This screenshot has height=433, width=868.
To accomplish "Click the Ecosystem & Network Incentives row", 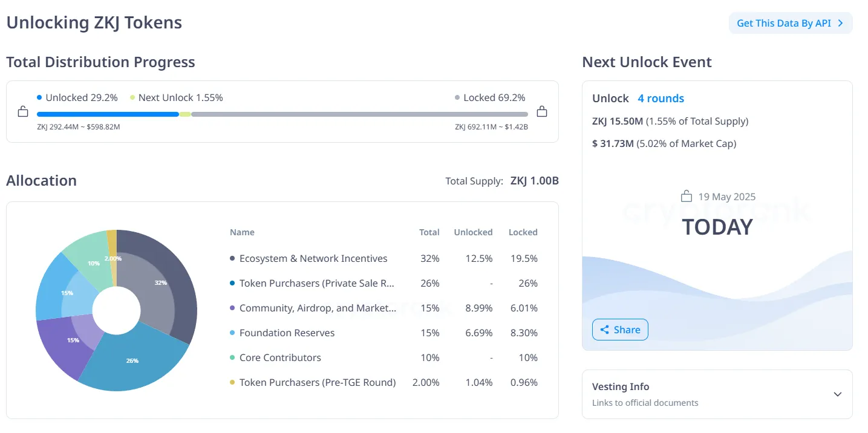I will point(313,258).
